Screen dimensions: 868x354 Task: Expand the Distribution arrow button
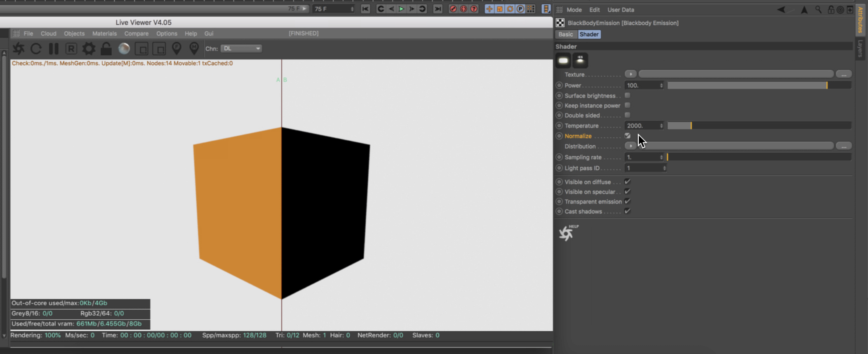click(630, 146)
